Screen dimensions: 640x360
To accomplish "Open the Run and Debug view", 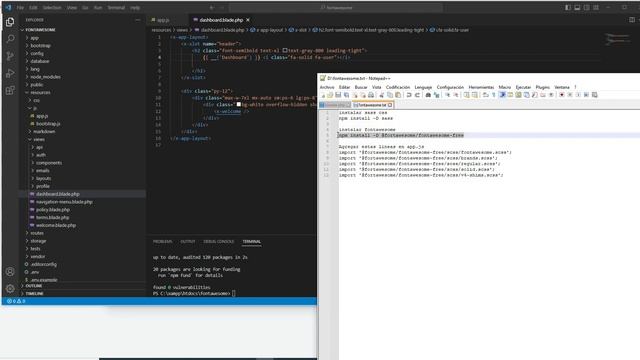I will point(10,73).
